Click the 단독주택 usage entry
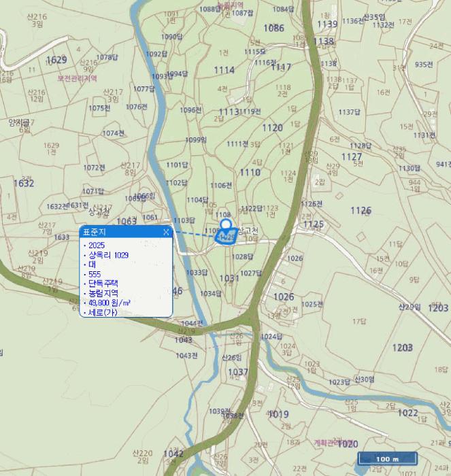Image resolution: width=451 pixels, height=476 pixels. coord(103,284)
